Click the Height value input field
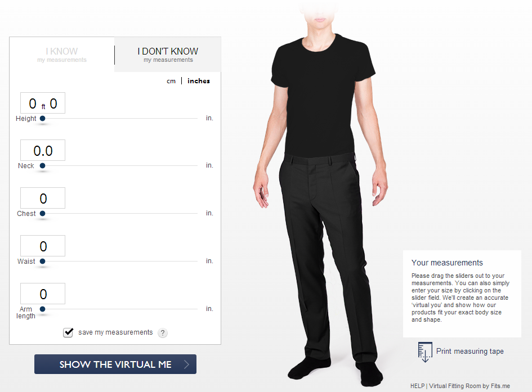The width and height of the screenshot is (532, 392). [x=43, y=103]
